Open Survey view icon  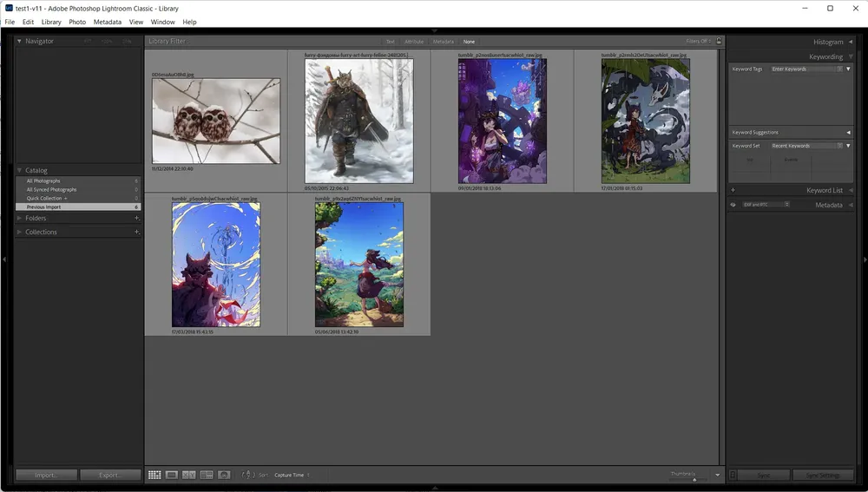pos(207,475)
